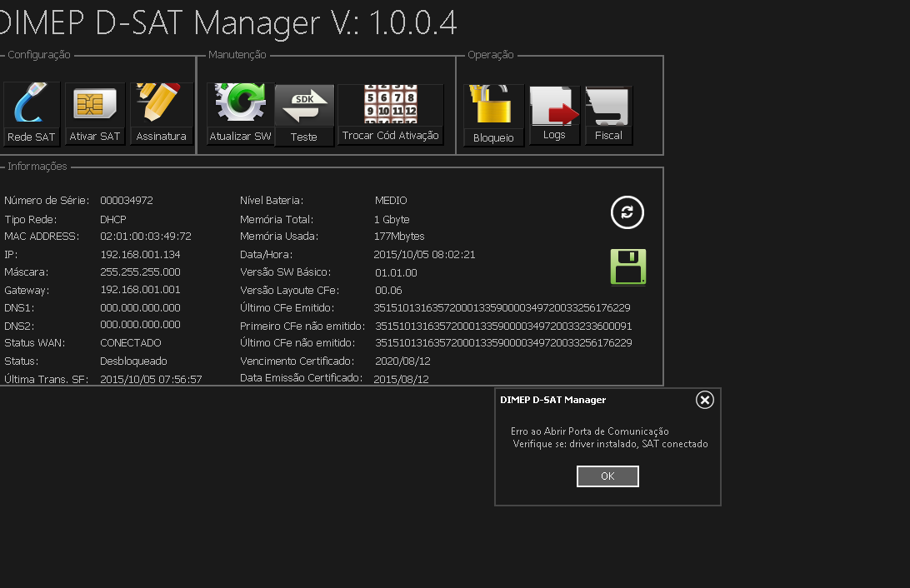Save info with green floppy disk icon

(x=628, y=267)
